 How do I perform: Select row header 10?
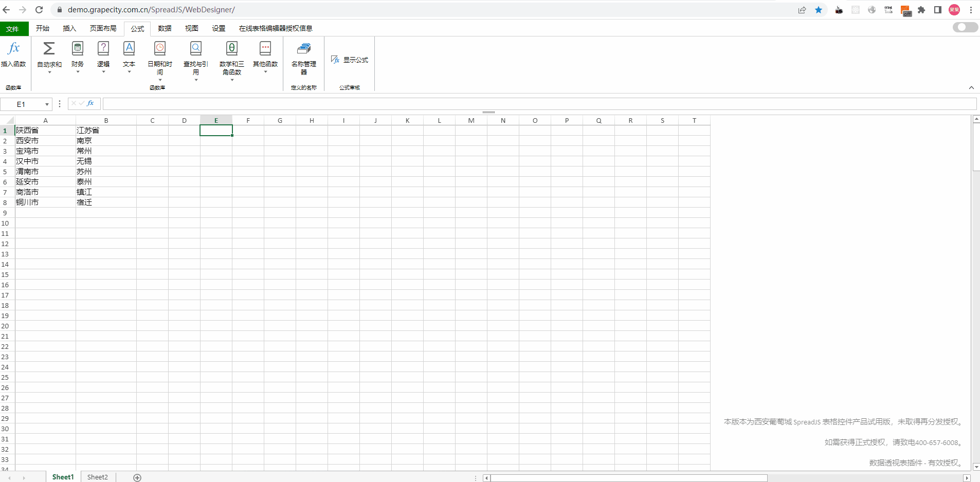[x=7, y=223]
